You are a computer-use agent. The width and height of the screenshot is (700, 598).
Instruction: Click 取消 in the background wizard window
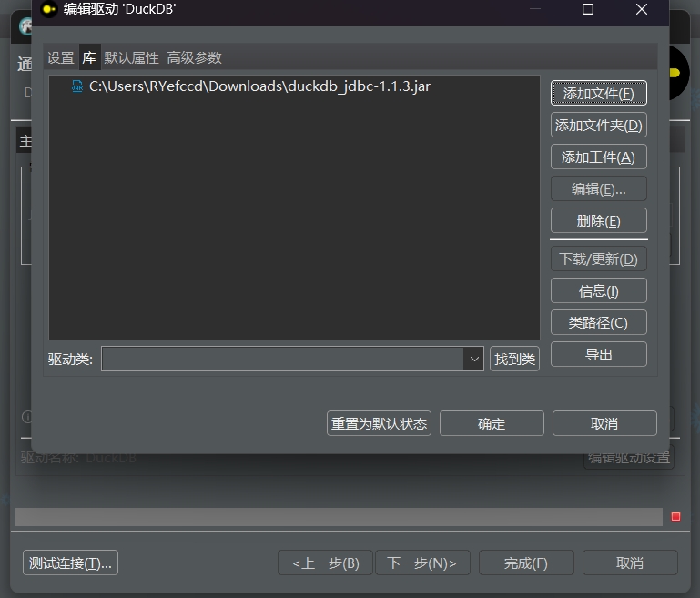pos(630,563)
